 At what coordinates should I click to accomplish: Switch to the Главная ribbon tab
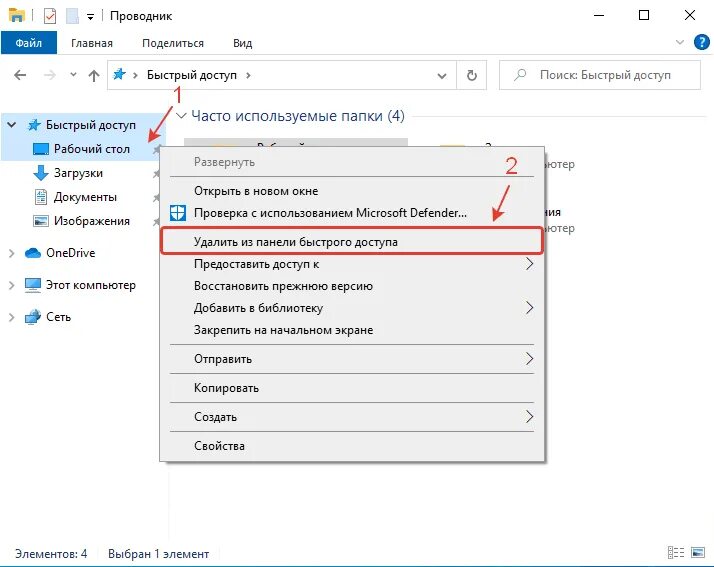coord(92,43)
